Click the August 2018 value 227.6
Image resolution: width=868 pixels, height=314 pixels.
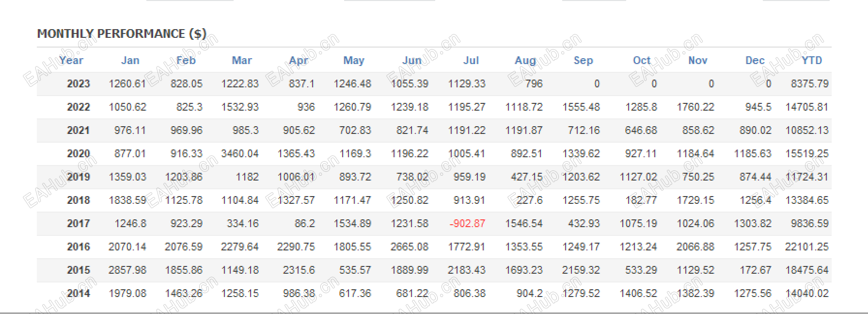pyautogui.click(x=530, y=200)
